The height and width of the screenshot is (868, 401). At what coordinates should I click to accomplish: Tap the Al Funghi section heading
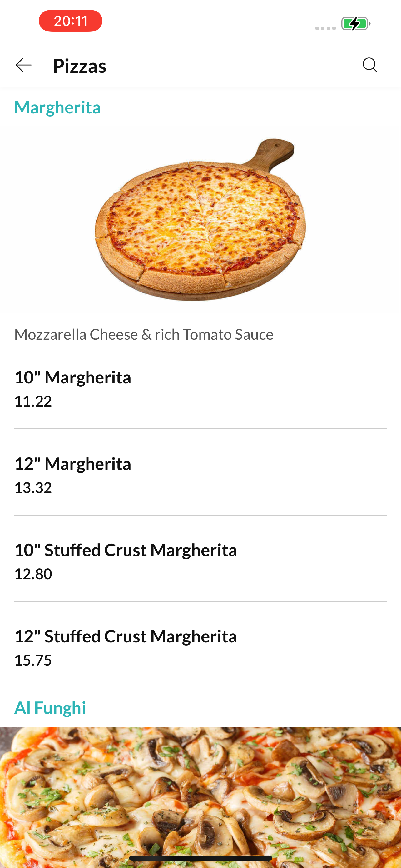(x=50, y=708)
